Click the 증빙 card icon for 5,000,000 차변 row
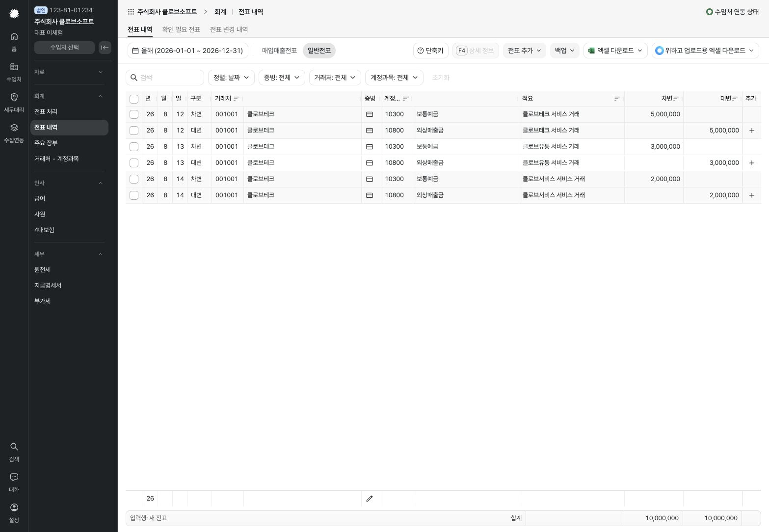Image resolution: width=769 pixels, height=532 pixels. [x=370, y=114]
